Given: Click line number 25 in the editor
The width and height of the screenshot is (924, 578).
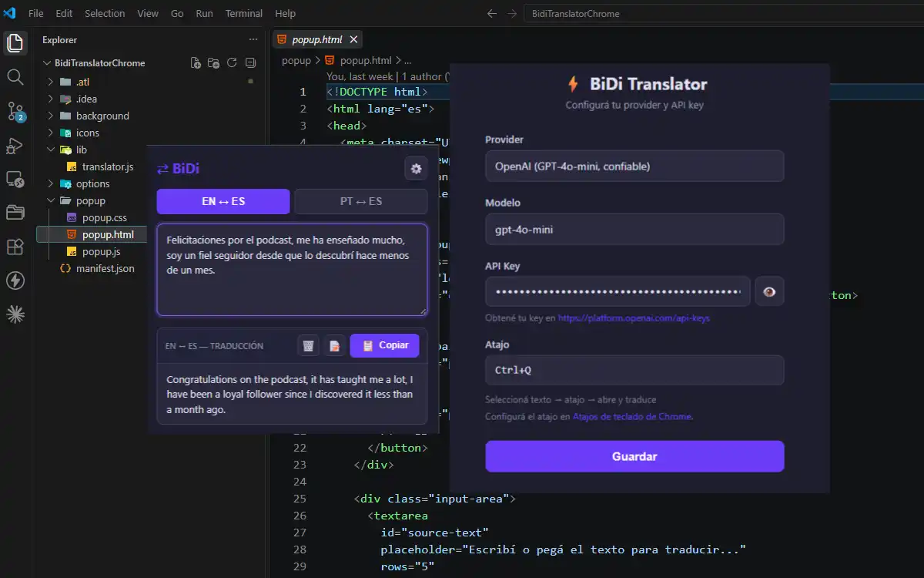Looking at the screenshot, I should [300, 499].
